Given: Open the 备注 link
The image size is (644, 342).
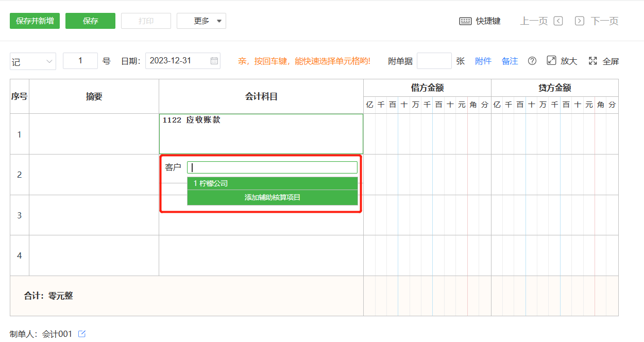Looking at the screenshot, I should [510, 61].
